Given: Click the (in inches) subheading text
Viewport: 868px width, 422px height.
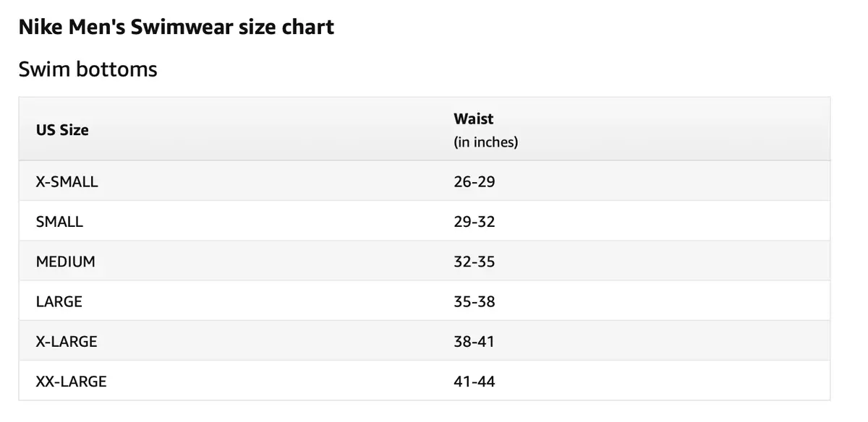Looking at the screenshot, I should (x=486, y=142).
